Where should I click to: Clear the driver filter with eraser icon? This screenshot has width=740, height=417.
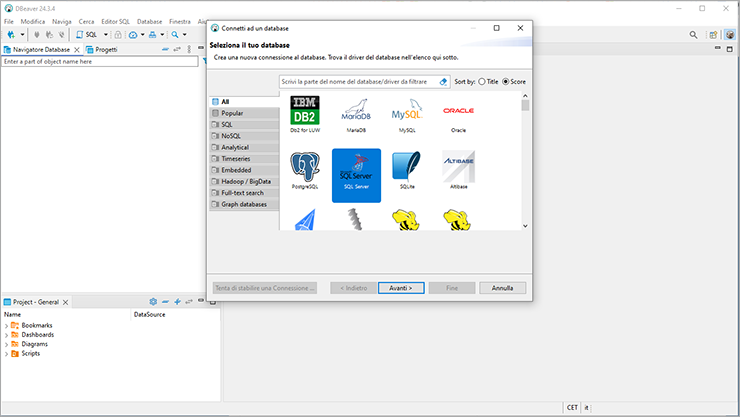[443, 82]
